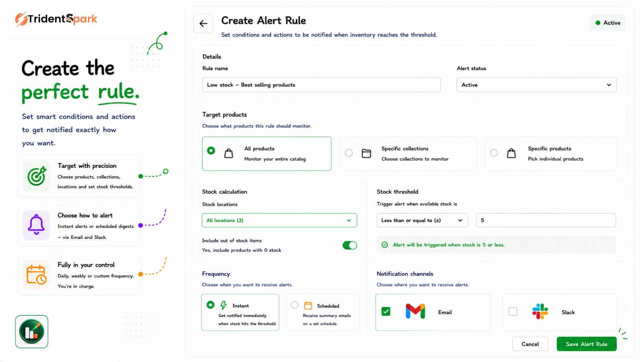Click the Slack logo icon
Image resolution: width=644 pixels, height=362 pixels.
(540, 311)
